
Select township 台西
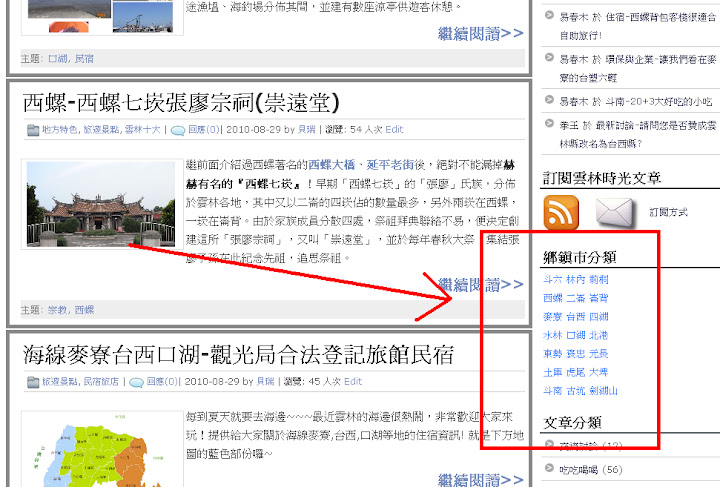[x=575, y=317]
